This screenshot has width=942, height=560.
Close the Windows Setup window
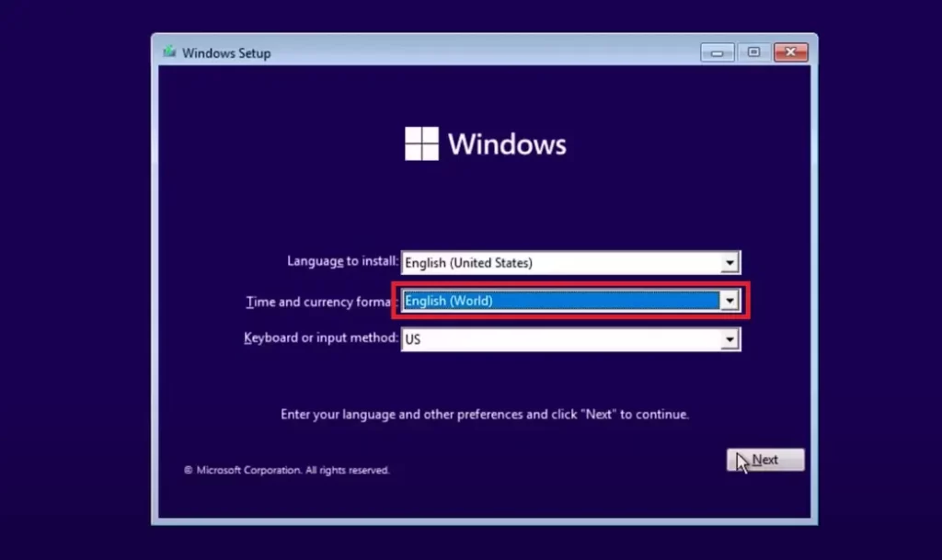tap(790, 52)
